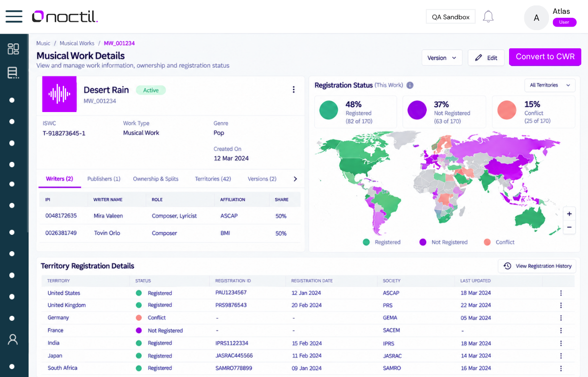Zoom in on the map

[x=569, y=214]
